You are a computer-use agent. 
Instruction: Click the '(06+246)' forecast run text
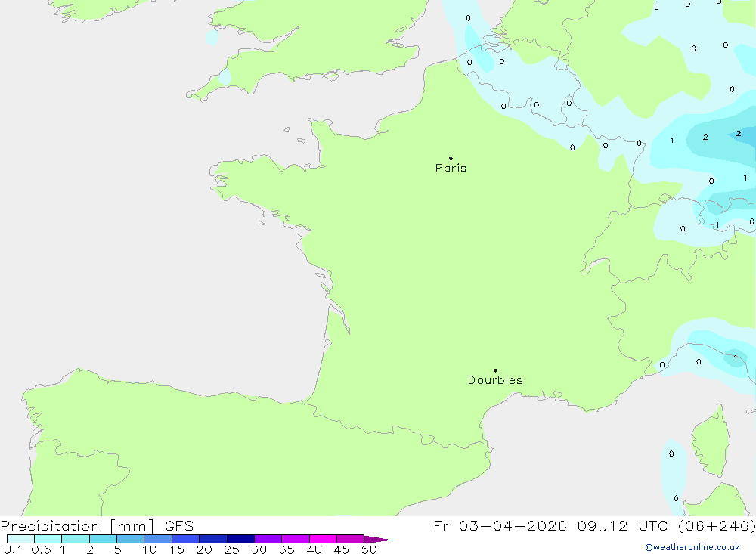pos(717,525)
